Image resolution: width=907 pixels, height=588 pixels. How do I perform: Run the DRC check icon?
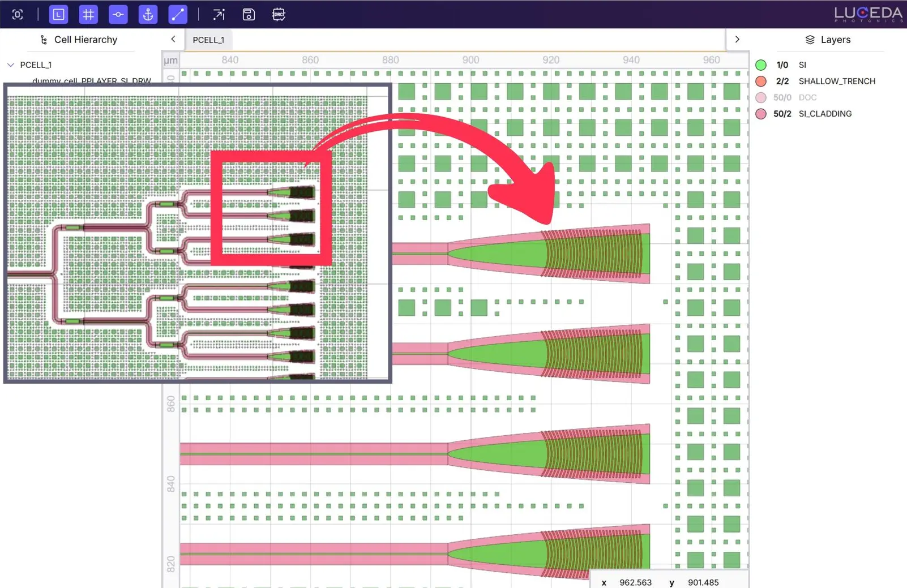coord(279,15)
